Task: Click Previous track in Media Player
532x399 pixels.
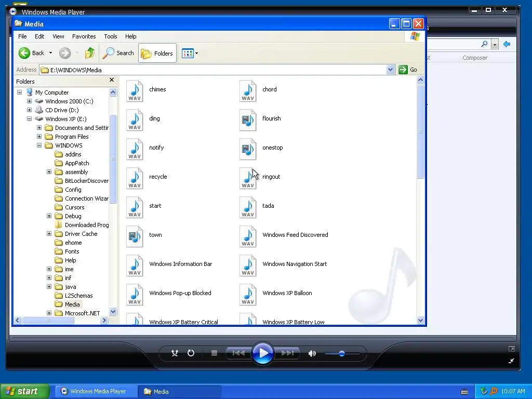Action: click(238, 353)
